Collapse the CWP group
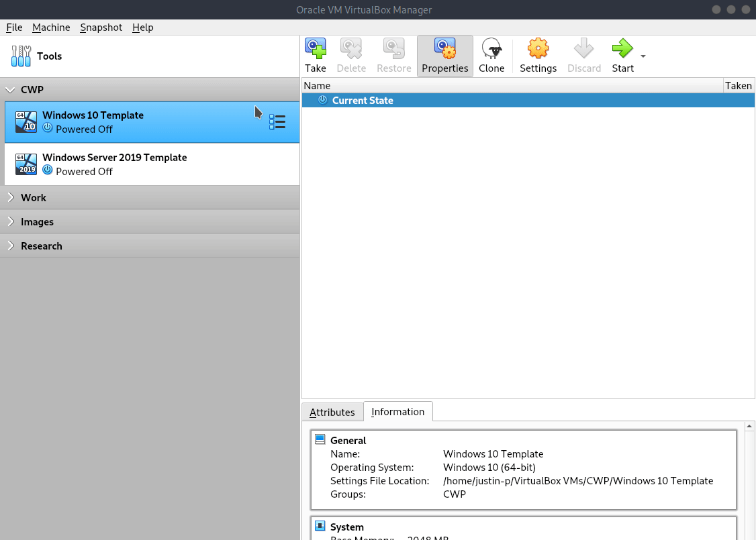 pyautogui.click(x=10, y=90)
